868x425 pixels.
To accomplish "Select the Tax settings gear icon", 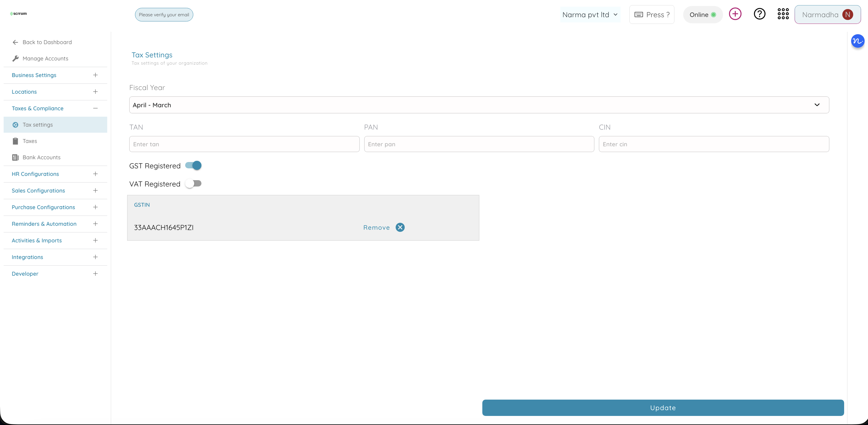I will pos(15,125).
